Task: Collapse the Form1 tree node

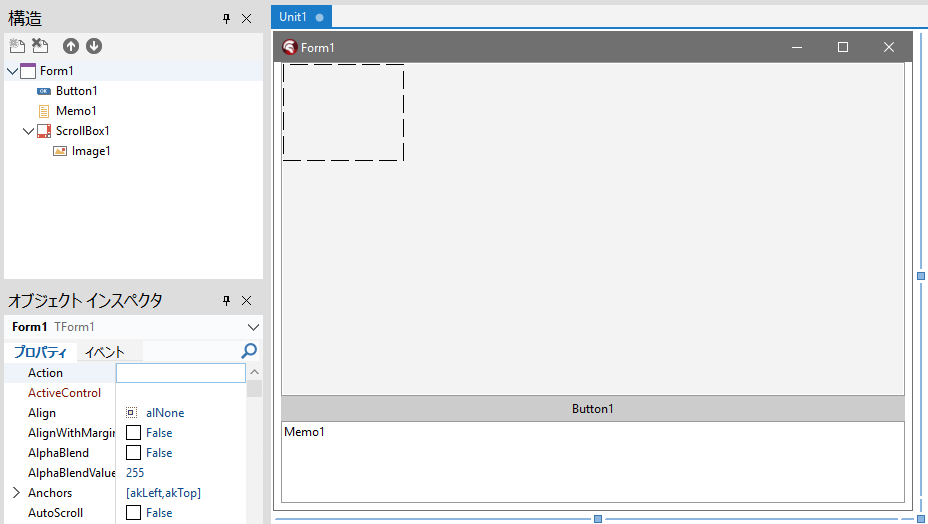Action: [12, 71]
